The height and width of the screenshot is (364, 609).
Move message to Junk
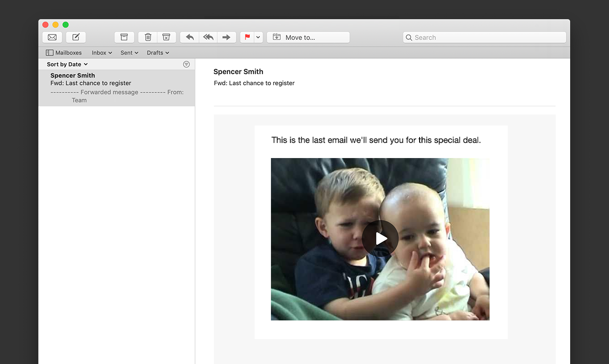click(x=166, y=37)
